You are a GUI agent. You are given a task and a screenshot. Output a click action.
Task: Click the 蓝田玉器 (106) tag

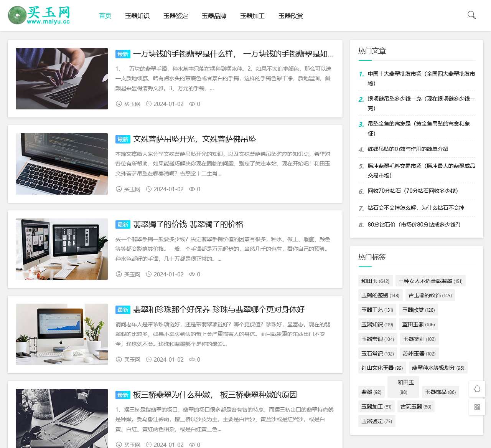click(x=418, y=324)
